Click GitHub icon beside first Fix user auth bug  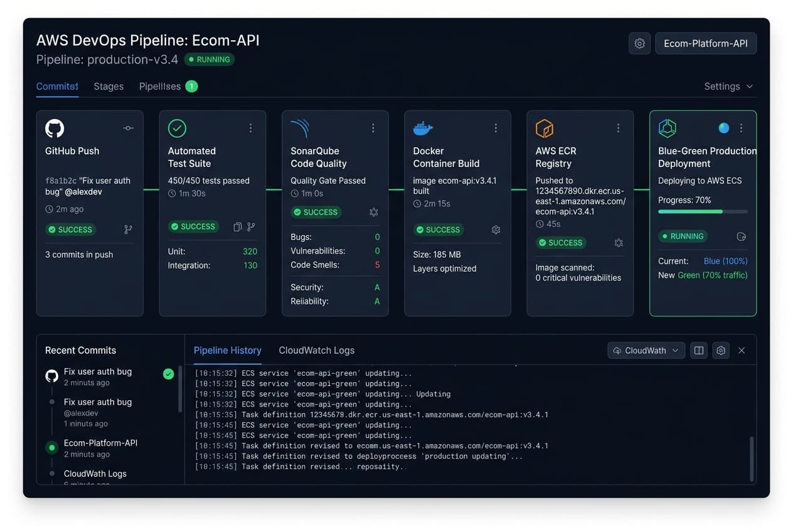pyautogui.click(x=52, y=376)
